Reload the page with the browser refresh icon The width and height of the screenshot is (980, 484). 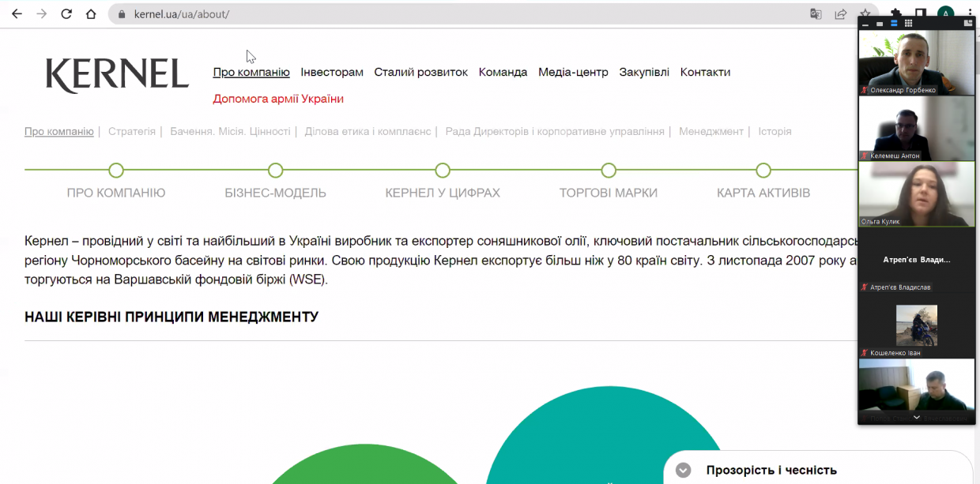point(66,13)
